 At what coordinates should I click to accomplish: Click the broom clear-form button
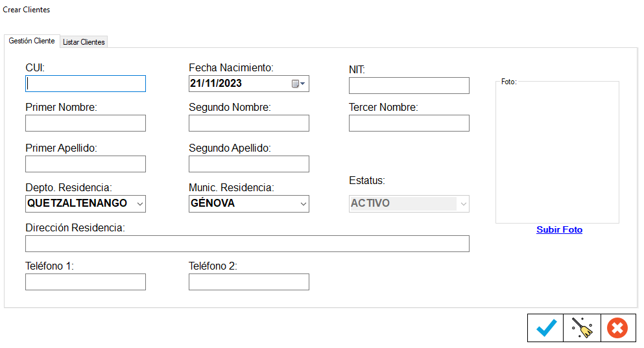[582, 329]
